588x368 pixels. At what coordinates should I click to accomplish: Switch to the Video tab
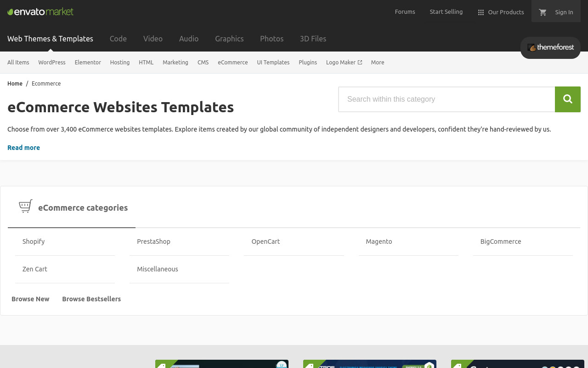point(153,39)
